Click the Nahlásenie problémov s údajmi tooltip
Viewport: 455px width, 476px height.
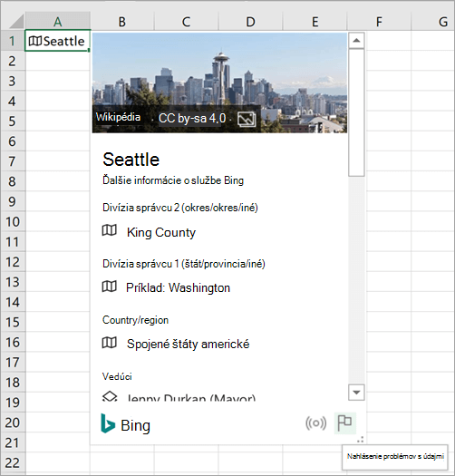click(x=395, y=457)
